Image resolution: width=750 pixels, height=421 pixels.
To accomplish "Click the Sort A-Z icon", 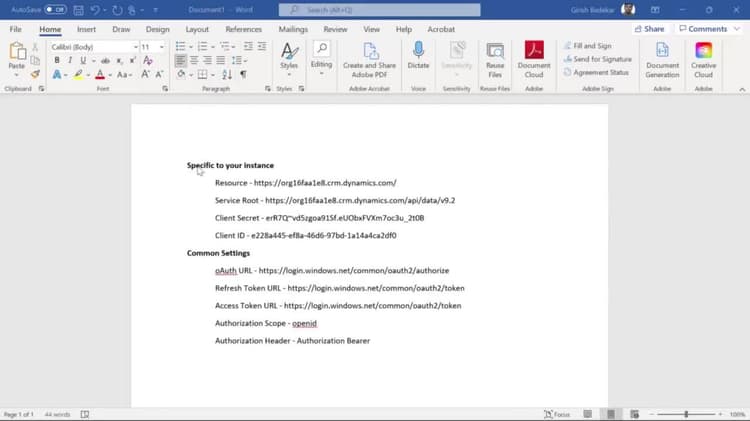I will (x=227, y=74).
